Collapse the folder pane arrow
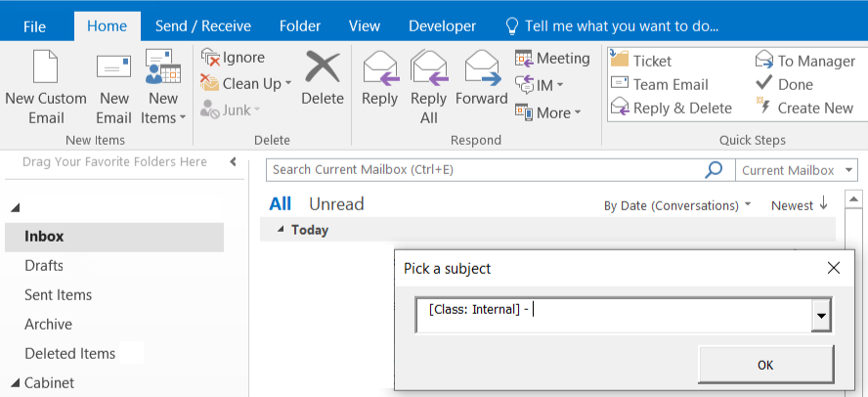The image size is (868, 397). coord(233,161)
